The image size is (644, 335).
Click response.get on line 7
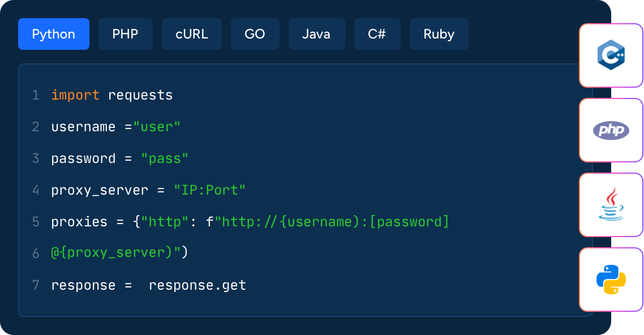(x=197, y=285)
